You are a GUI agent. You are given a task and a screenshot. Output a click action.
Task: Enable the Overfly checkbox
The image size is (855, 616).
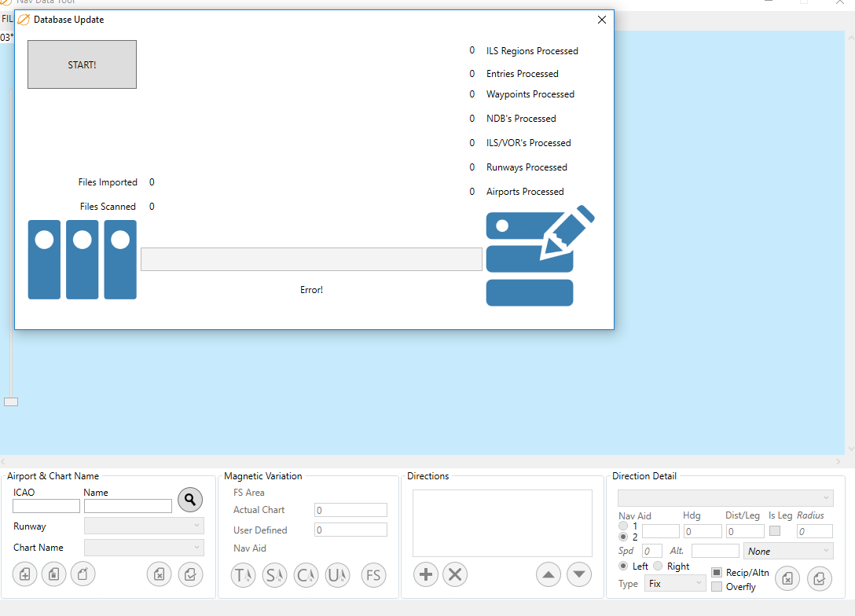pos(717,587)
